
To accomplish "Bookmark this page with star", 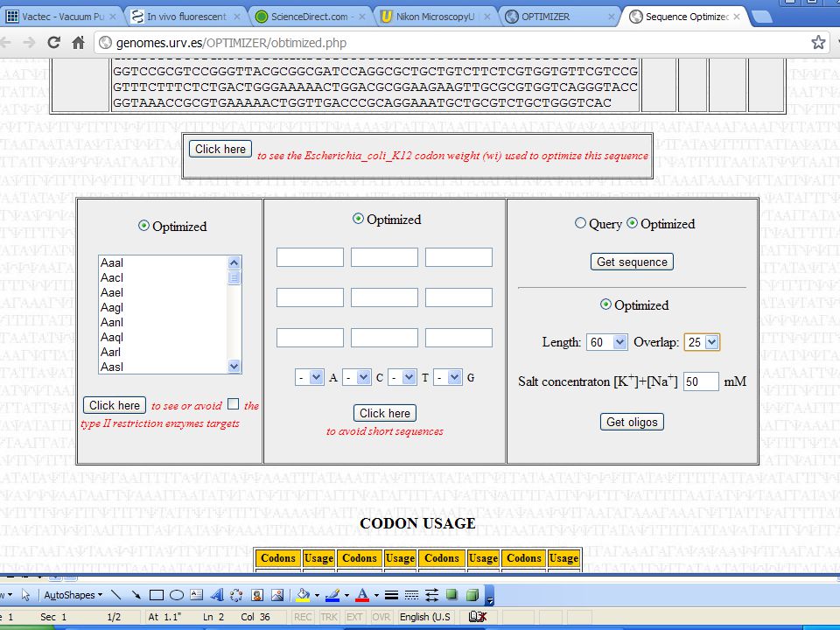I will (818, 42).
